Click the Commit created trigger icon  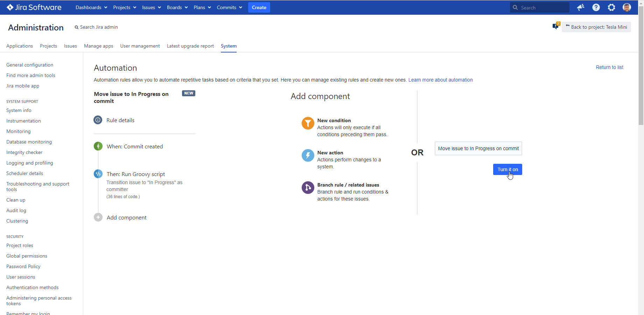[98, 146]
